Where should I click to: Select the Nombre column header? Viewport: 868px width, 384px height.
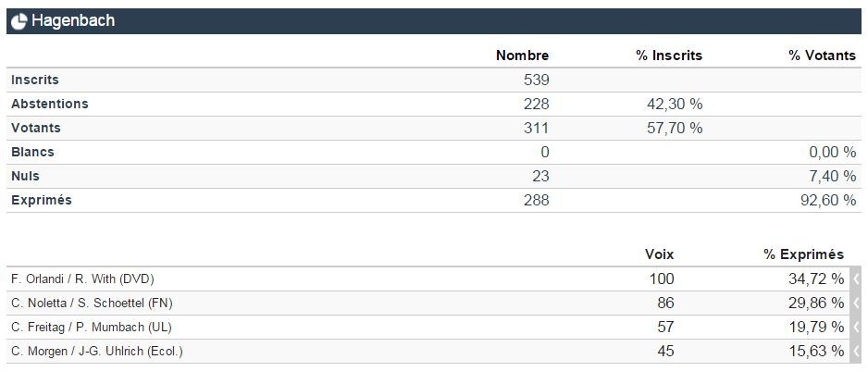pyautogui.click(x=522, y=56)
